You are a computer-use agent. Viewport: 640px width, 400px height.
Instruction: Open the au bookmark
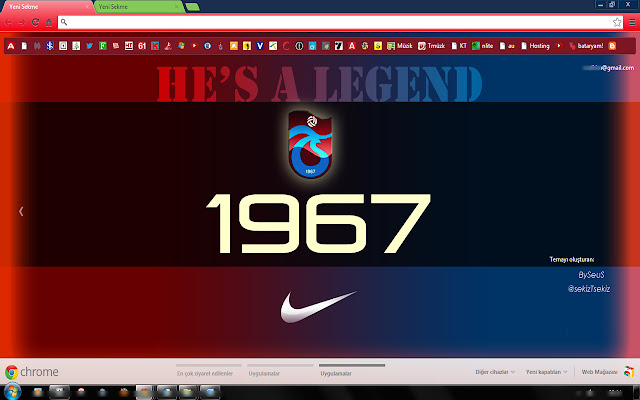pyautogui.click(x=507, y=46)
